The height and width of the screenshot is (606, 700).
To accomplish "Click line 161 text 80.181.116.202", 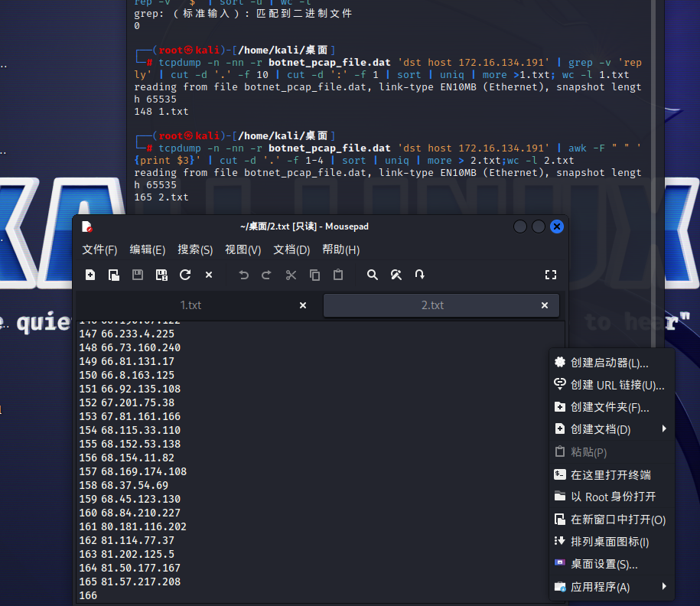I will click(144, 527).
